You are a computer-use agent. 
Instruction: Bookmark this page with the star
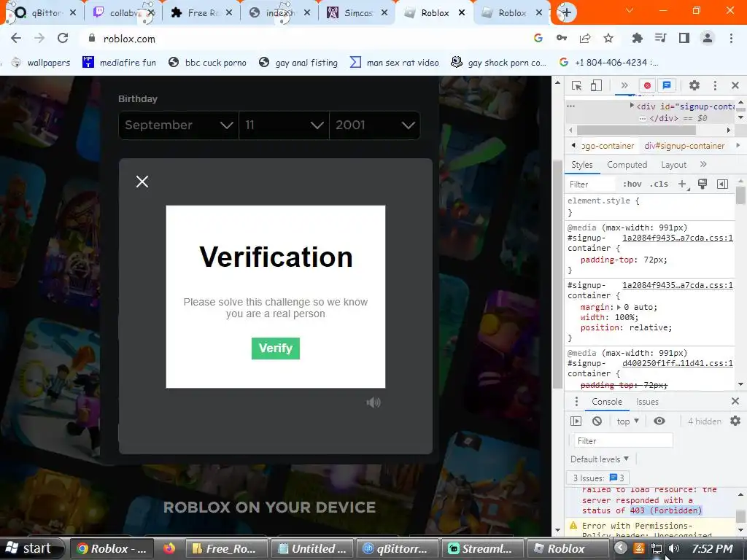[x=608, y=38]
